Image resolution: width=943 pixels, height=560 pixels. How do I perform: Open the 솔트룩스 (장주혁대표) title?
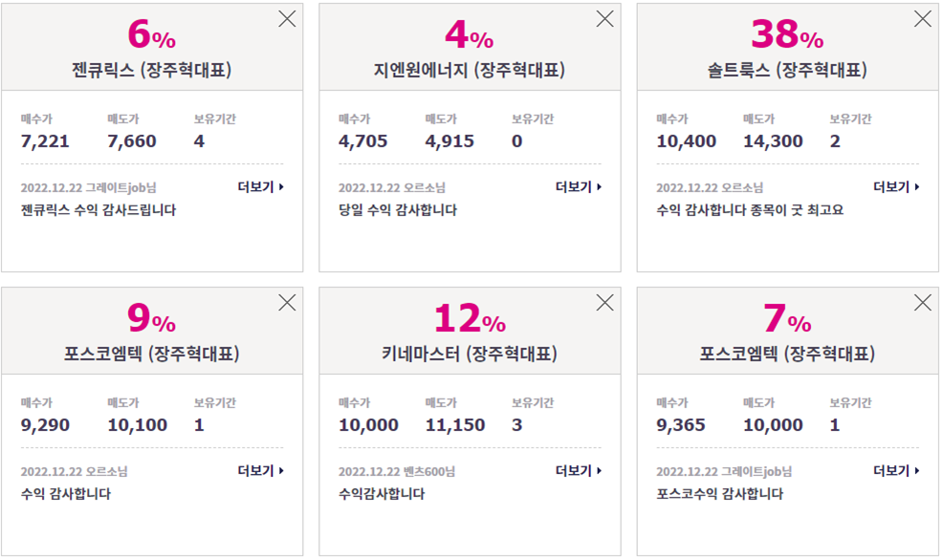787,71
